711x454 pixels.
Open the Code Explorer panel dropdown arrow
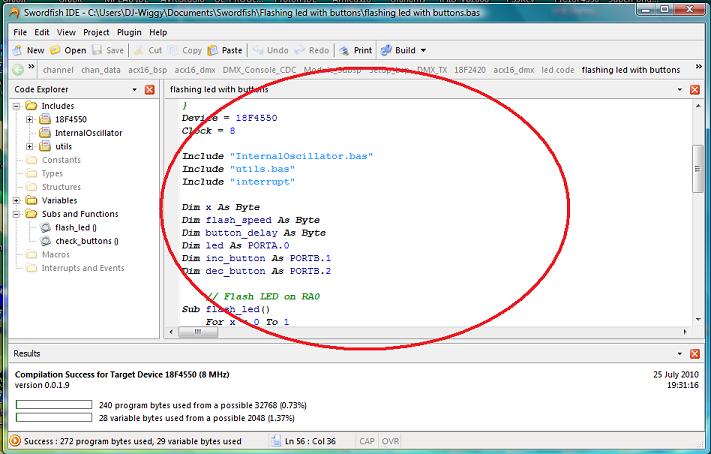pos(135,90)
